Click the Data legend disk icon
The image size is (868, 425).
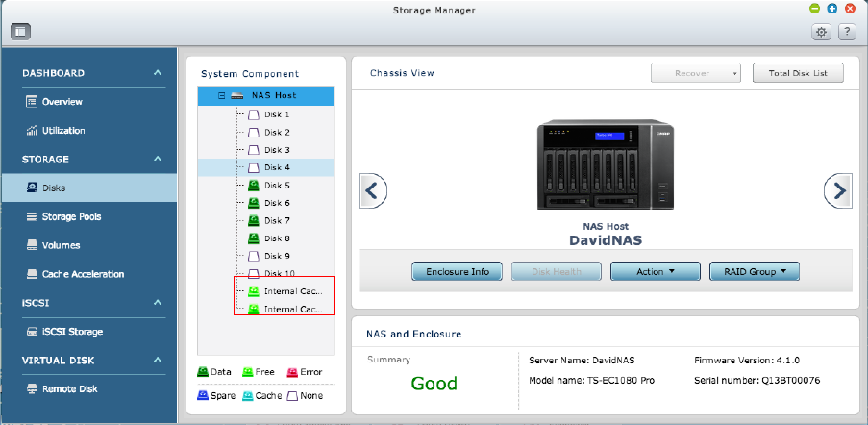coord(203,372)
